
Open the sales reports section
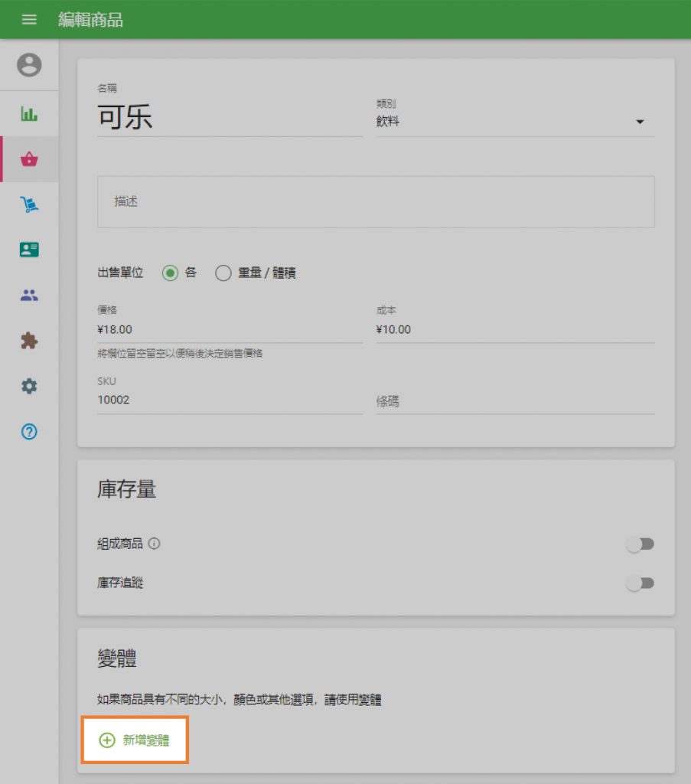click(x=29, y=113)
